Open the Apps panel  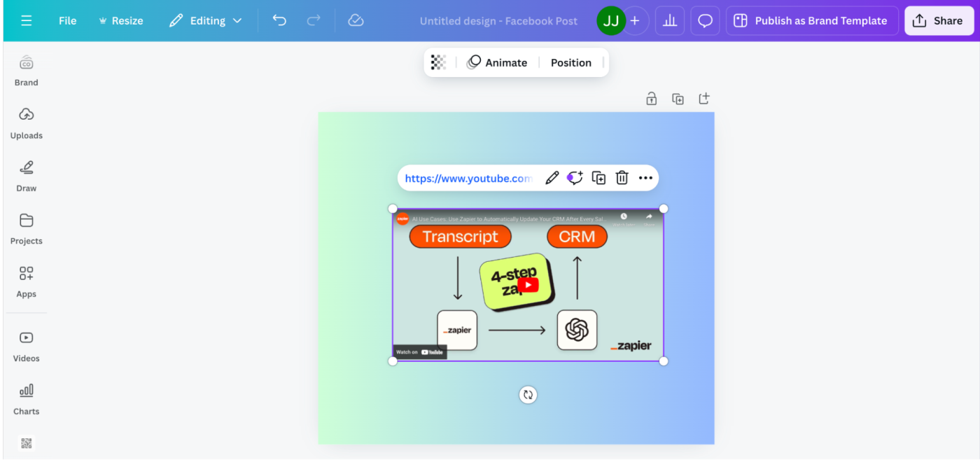(27, 282)
